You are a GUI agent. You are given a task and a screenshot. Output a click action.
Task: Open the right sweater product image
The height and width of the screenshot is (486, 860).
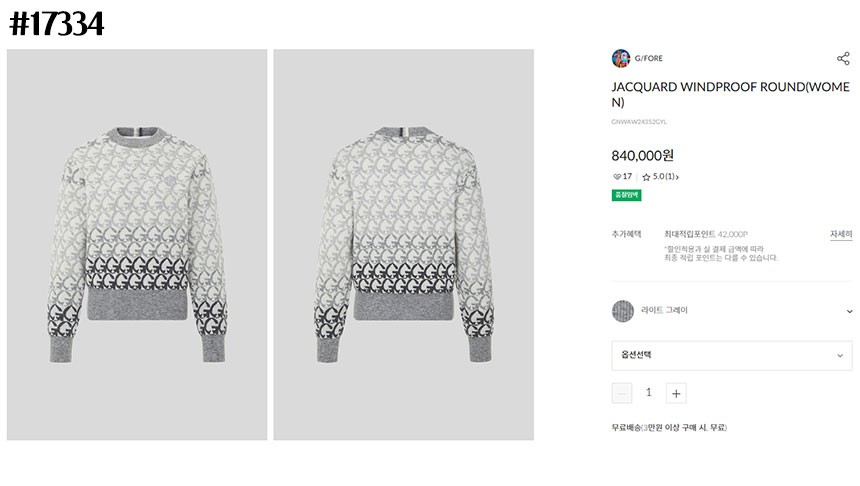(403, 245)
